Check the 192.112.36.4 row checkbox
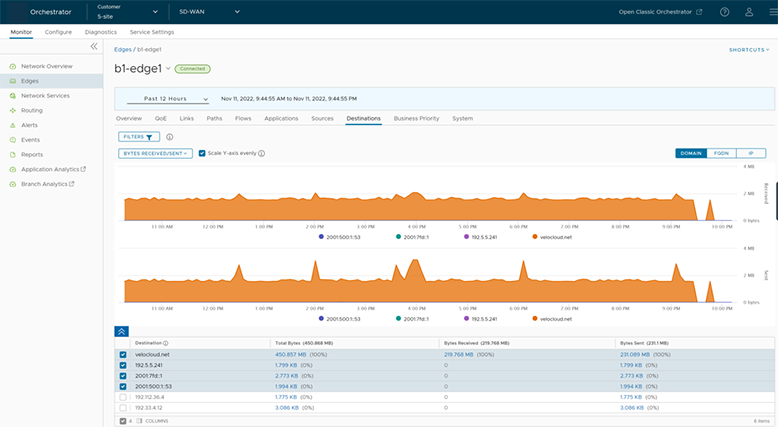Image resolution: width=778 pixels, height=427 pixels. tap(123, 397)
